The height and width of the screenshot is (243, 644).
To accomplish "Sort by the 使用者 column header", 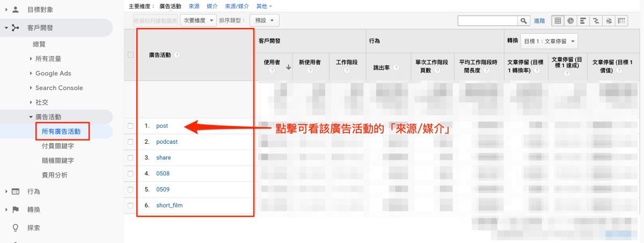I will point(272,62).
